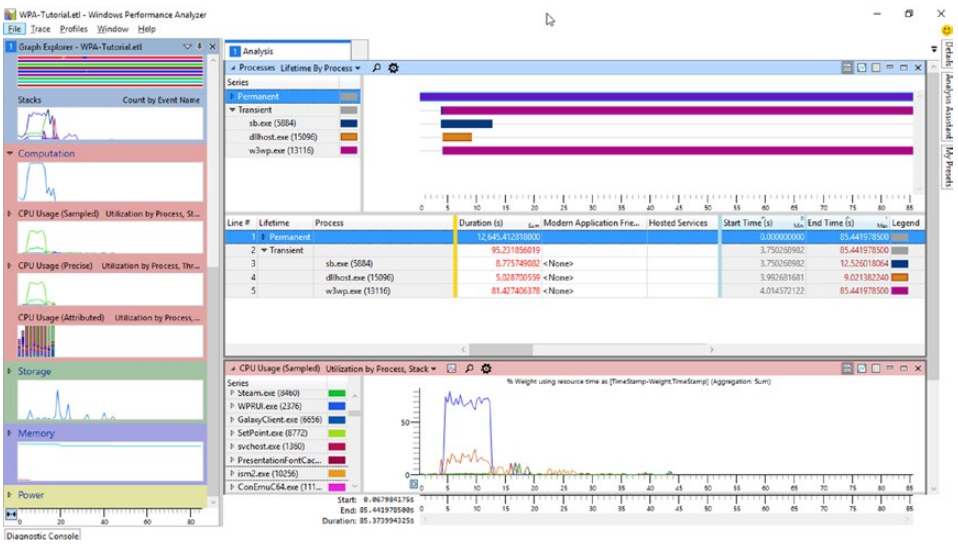Click the zoom icon at the CPU graph corner
Screen dimensions: 958x548
click(x=414, y=484)
